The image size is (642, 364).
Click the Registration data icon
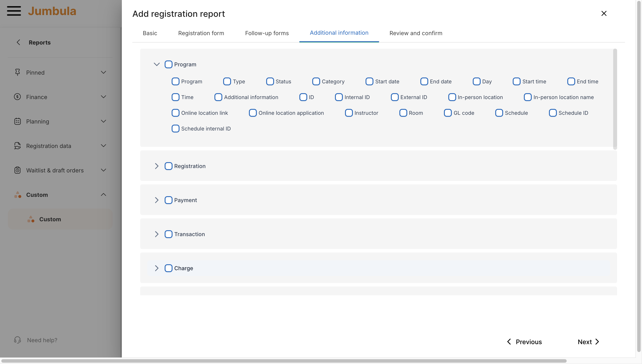point(17,146)
